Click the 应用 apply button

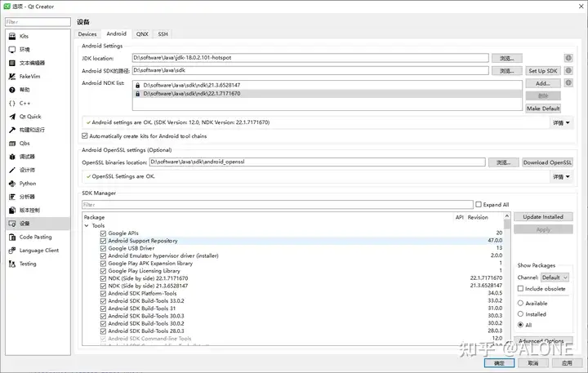click(567, 363)
